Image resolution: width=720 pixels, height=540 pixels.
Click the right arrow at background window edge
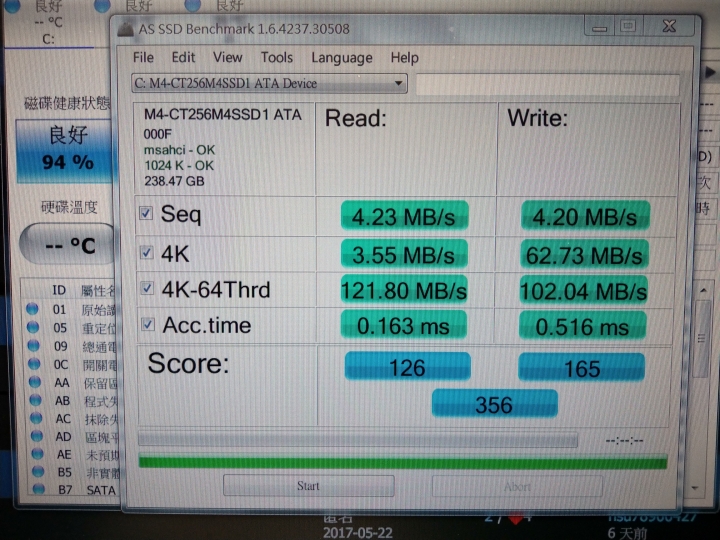tap(710, 72)
